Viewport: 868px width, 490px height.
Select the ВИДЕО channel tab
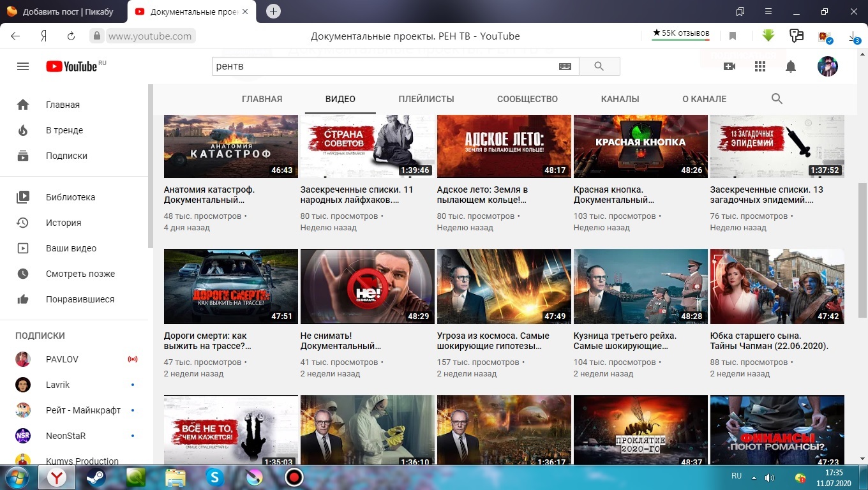coord(340,99)
